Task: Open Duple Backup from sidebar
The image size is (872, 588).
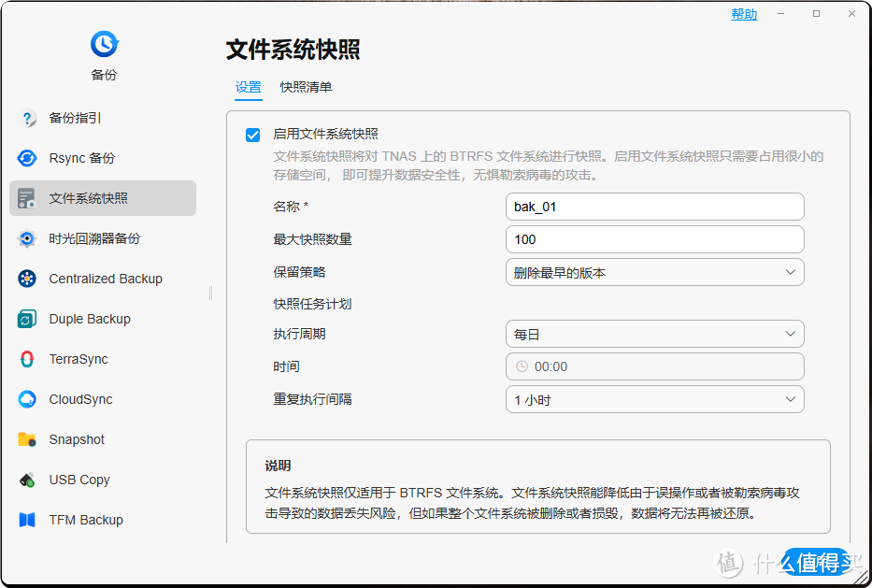Action: 89,320
